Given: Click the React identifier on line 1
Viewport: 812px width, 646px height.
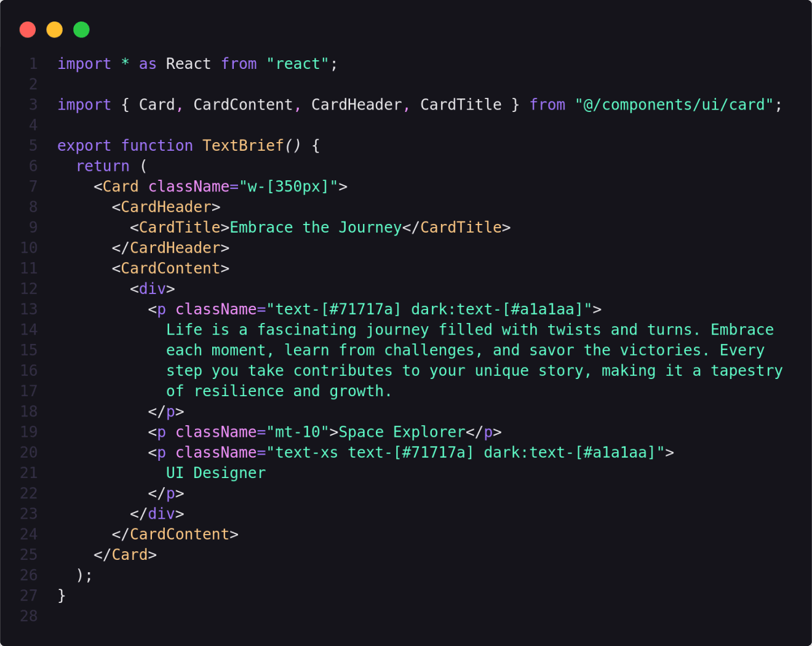Looking at the screenshot, I should (x=188, y=64).
